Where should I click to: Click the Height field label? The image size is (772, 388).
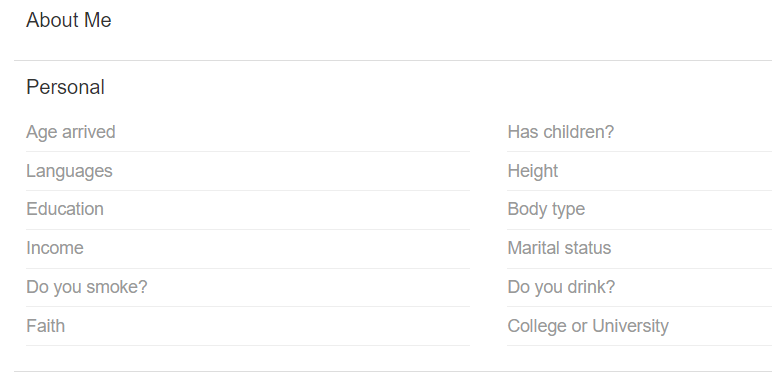533,171
